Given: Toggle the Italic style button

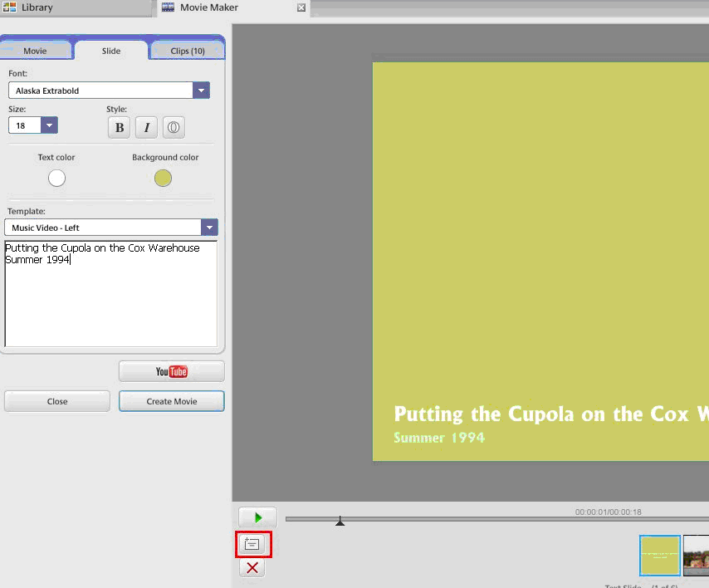Looking at the screenshot, I should tap(146, 127).
